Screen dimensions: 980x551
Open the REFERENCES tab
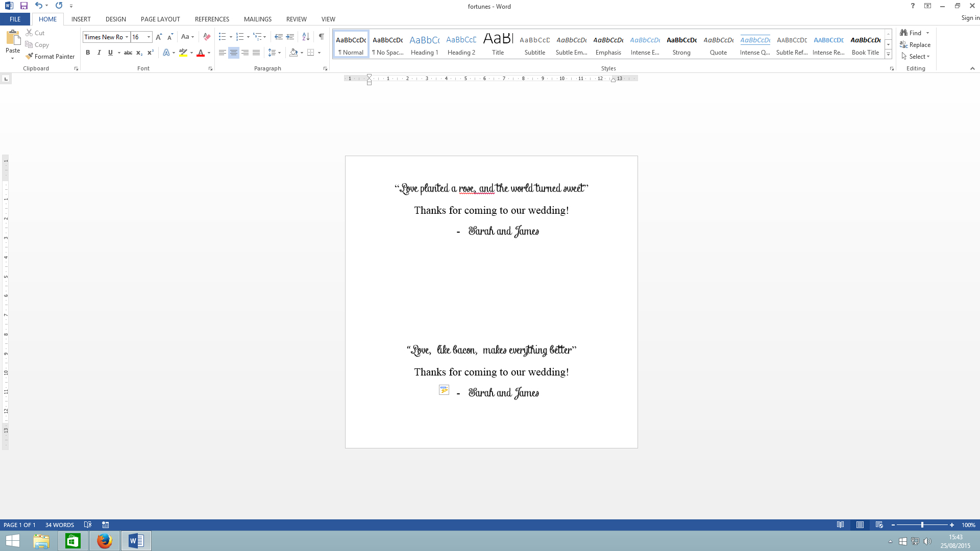(x=212, y=19)
